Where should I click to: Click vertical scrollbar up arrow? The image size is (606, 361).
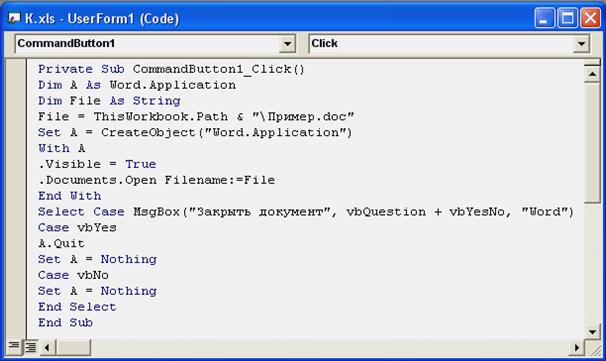[x=592, y=74]
